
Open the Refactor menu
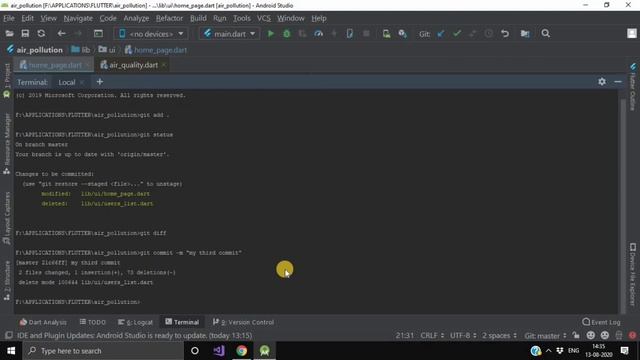[x=169, y=18]
